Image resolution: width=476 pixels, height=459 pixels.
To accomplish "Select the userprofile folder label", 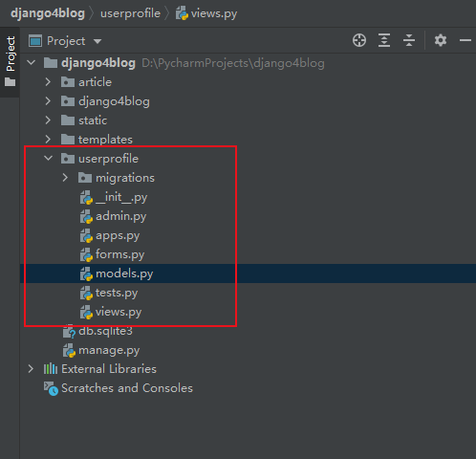I will click(x=108, y=159).
